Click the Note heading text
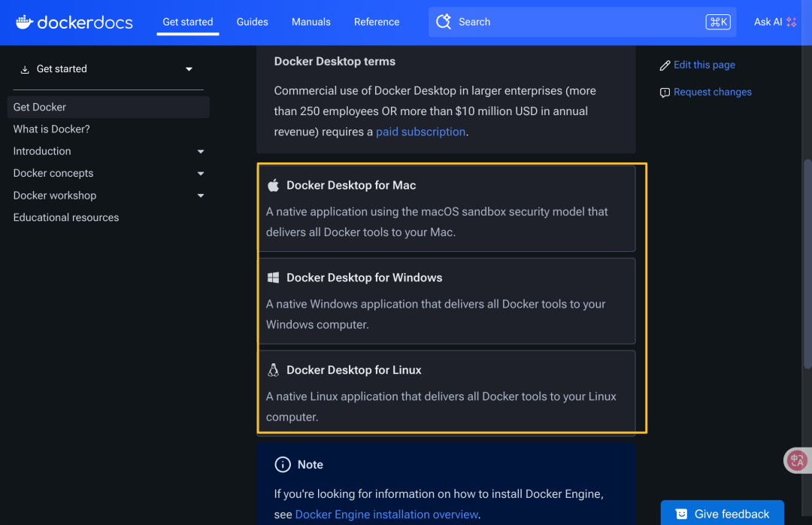 click(x=311, y=464)
